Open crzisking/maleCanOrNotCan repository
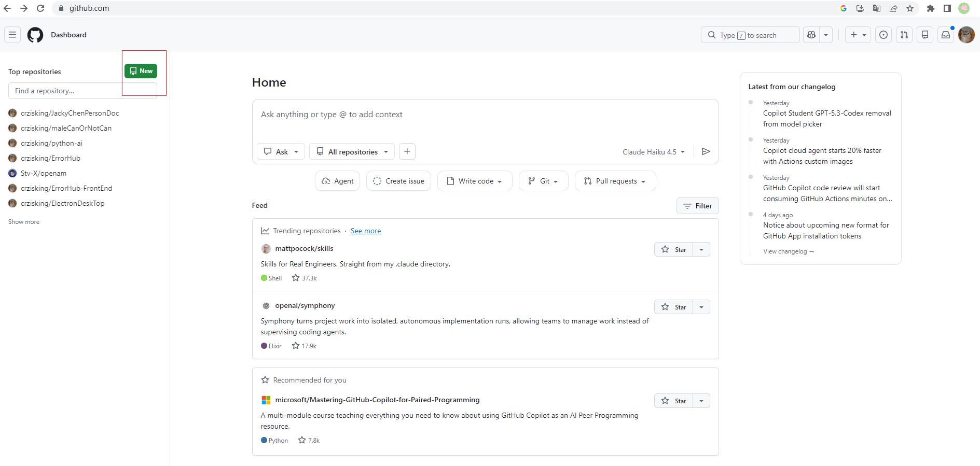This screenshot has height=466, width=980. (x=66, y=128)
